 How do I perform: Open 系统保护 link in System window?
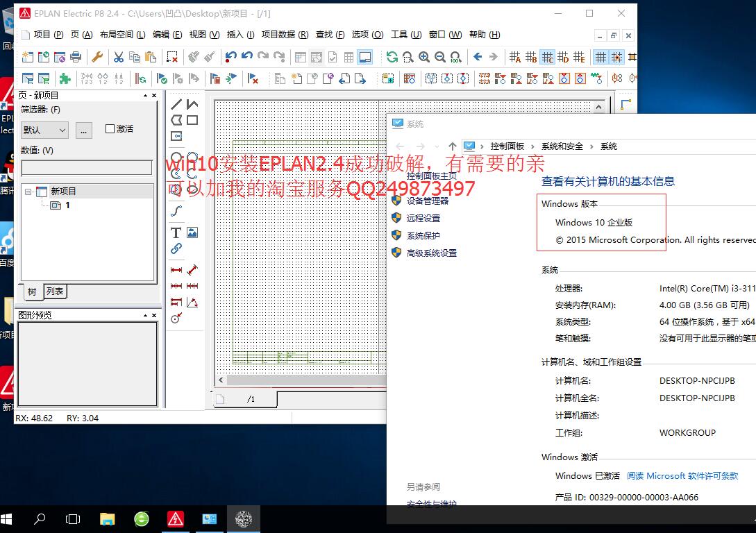pyautogui.click(x=423, y=236)
